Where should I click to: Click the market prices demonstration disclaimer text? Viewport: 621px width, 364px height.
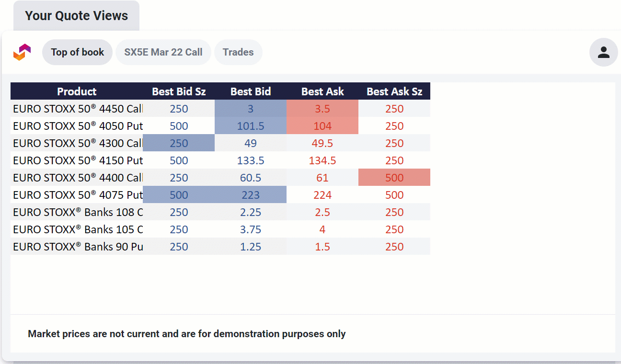point(187,334)
